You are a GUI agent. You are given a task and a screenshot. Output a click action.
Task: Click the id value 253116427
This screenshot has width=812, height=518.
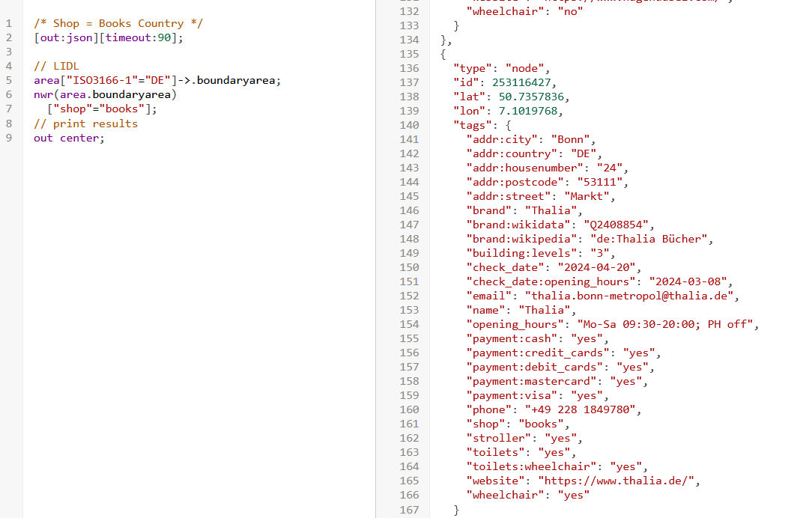(x=521, y=82)
